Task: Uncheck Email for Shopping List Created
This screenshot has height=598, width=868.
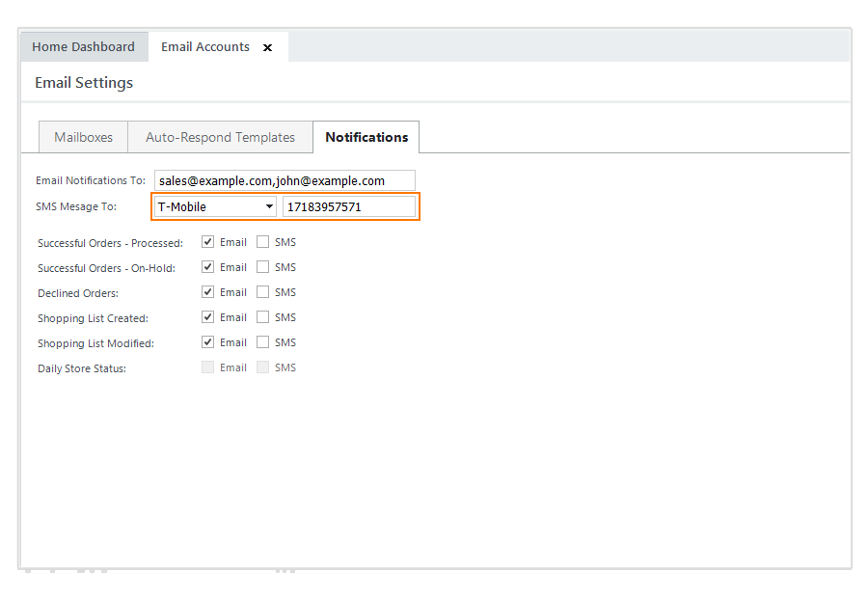Action: point(207,317)
